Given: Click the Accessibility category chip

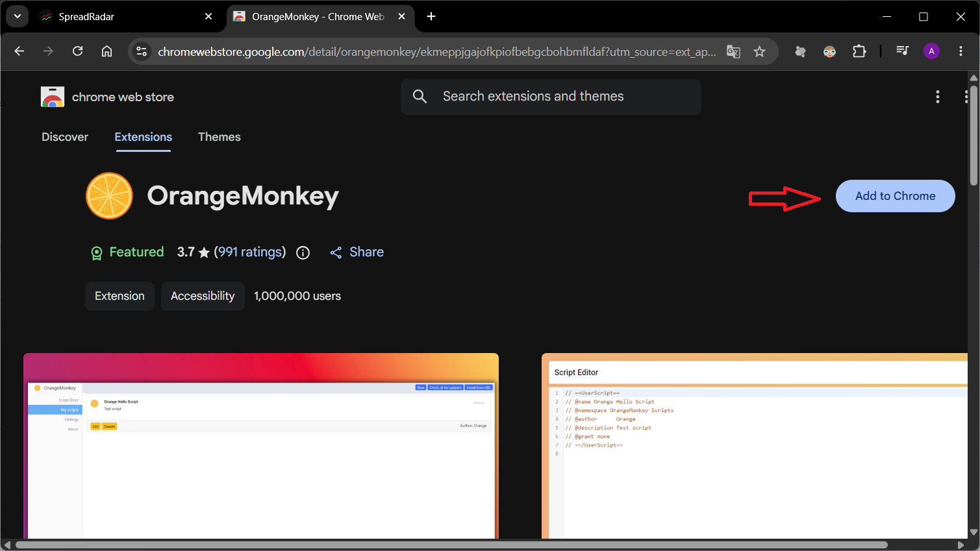Looking at the screenshot, I should pos(203,296).
